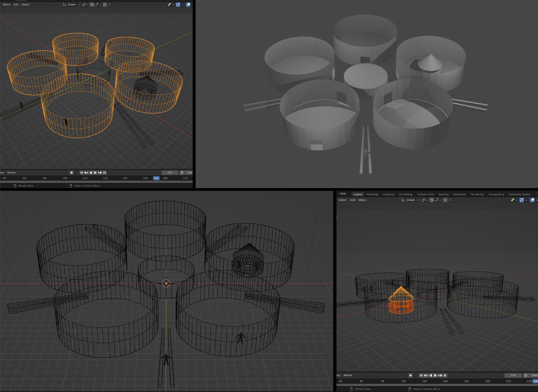538x392 pixels.
Task: Open the pivot point menu below the Layout tab
Action: 424,200
